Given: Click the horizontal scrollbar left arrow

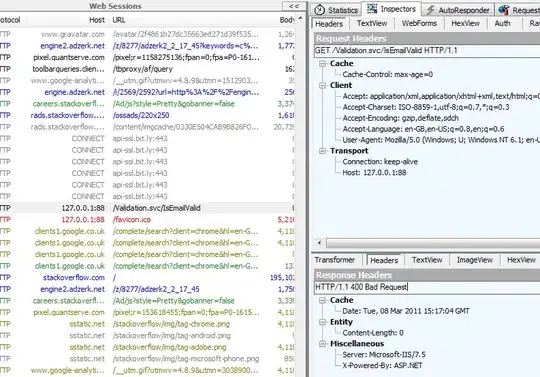Looking at the screenshot, I should tap(319, 243).
